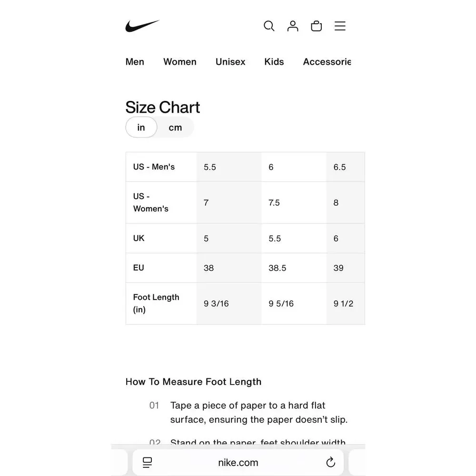The height and width of the screenshot is (476, 476).
Task: Keep size units set to in
Action: click(141, 127)
